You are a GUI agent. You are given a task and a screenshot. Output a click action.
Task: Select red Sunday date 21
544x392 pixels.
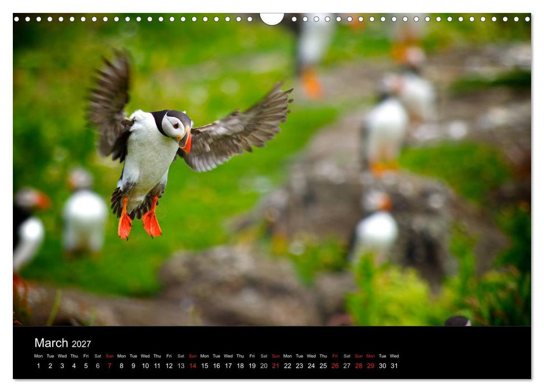[276, 366]
